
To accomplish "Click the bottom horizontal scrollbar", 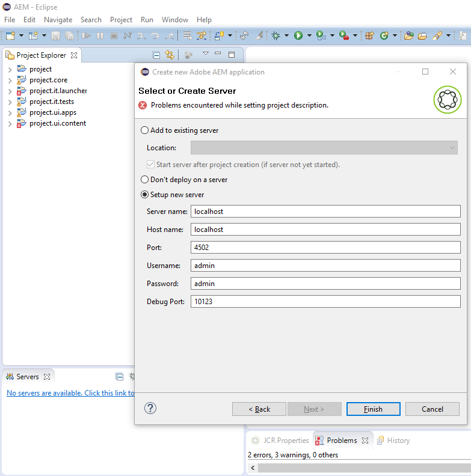I will 361,468.
